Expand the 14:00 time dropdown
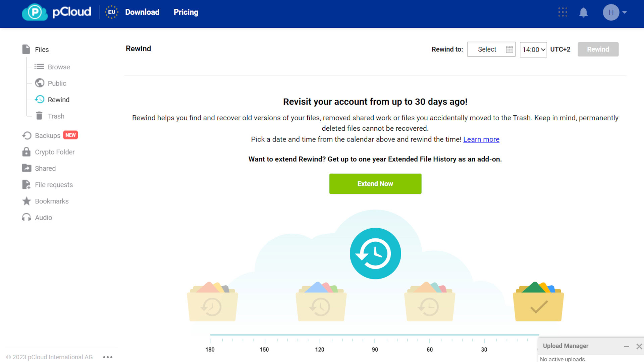This screenshot has width=644, height=362. coord(533,50)
